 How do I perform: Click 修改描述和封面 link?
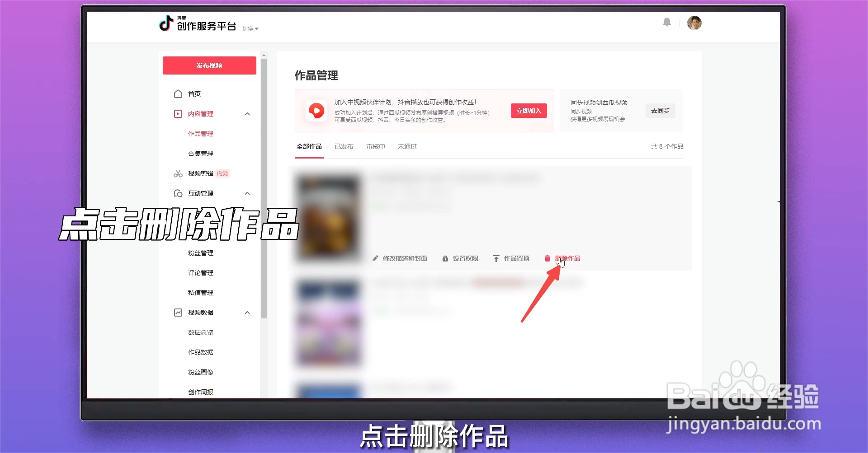405,258
